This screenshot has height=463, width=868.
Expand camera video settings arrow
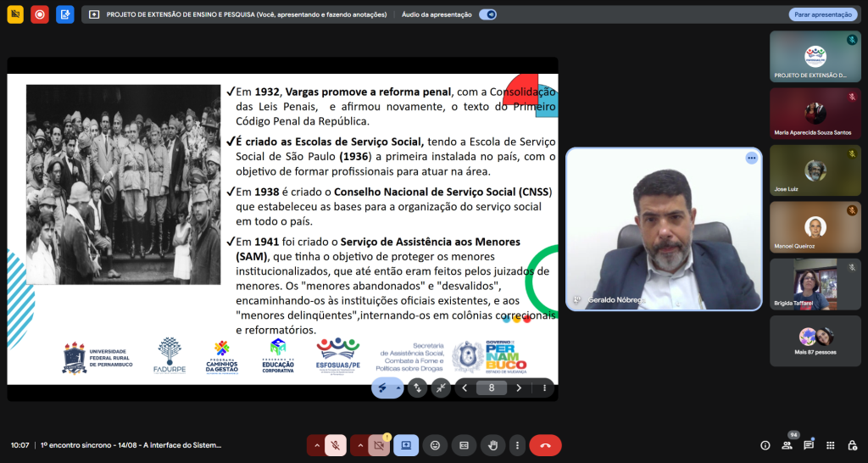(x=361, y=445)
